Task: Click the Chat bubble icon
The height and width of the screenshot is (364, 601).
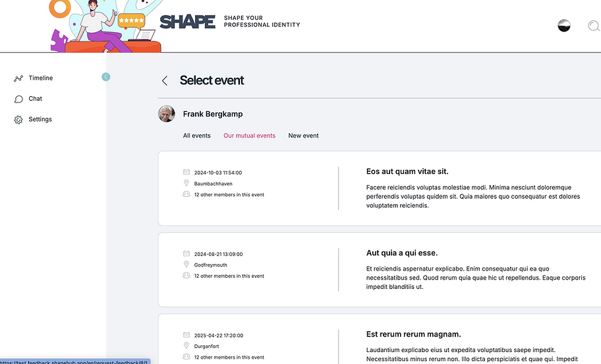Action: tap(18, 99)
